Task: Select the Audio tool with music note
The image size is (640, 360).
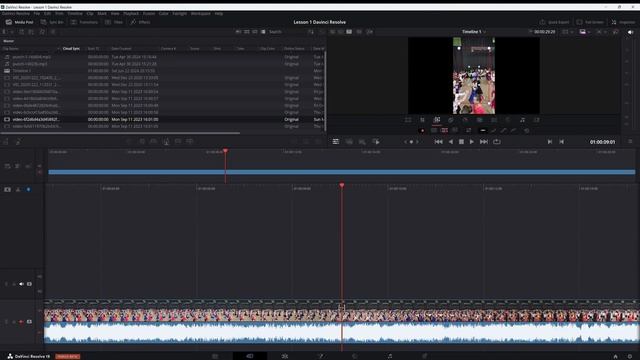Action: (x=522, y=120)
